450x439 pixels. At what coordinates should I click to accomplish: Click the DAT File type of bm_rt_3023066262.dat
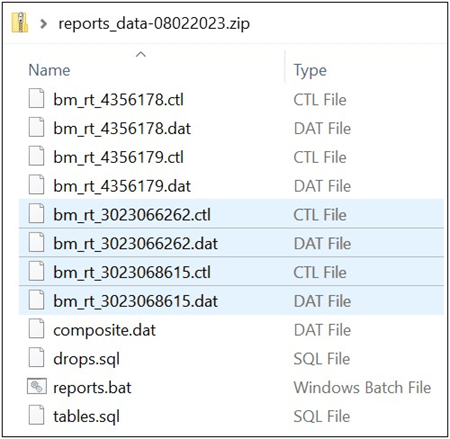click(x=322, y=244)
